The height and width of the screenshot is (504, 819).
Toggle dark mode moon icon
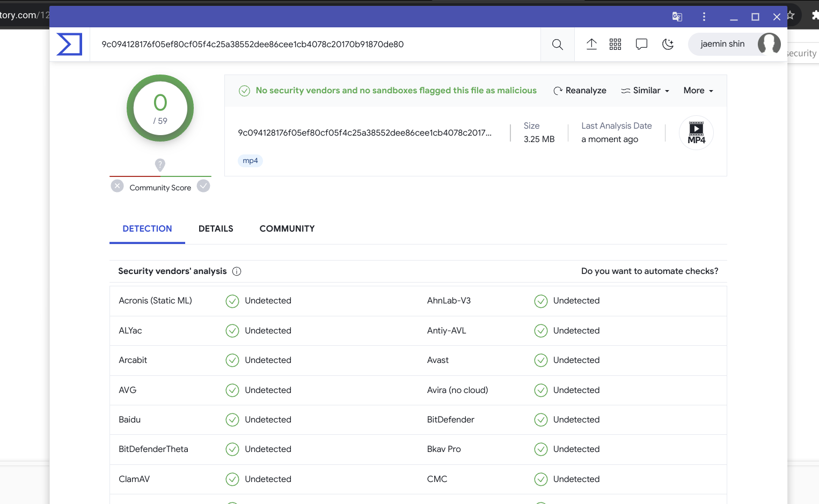668,45
